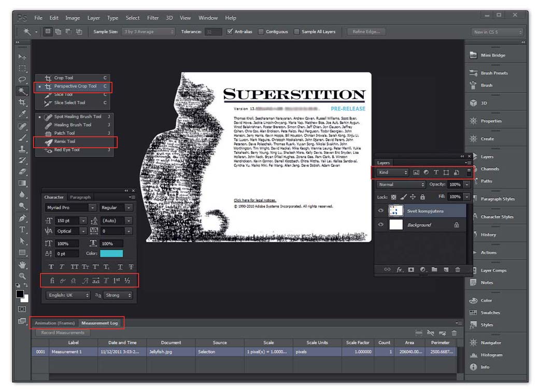Toggle Faux Bold in Character panel

tap(51, 267)
